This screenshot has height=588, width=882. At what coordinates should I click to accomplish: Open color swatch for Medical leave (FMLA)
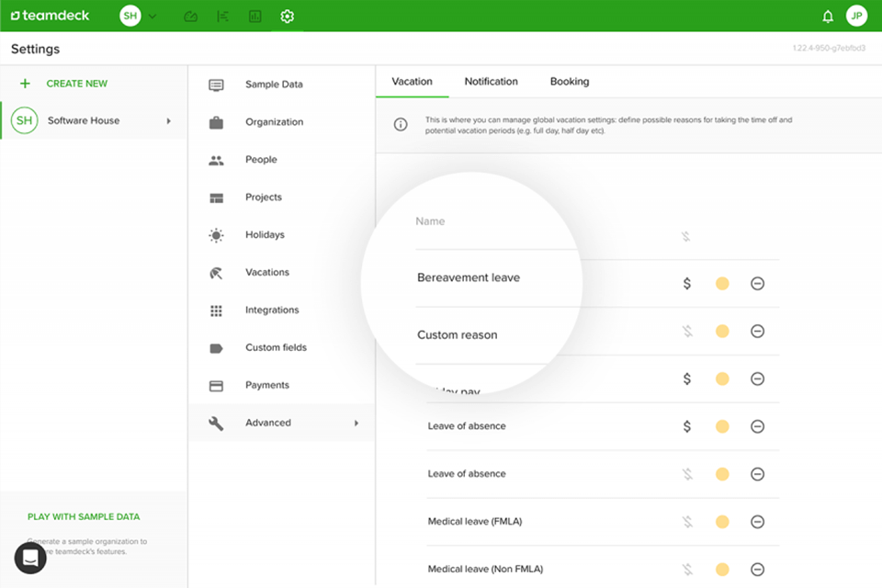click(x=722, y=522)
